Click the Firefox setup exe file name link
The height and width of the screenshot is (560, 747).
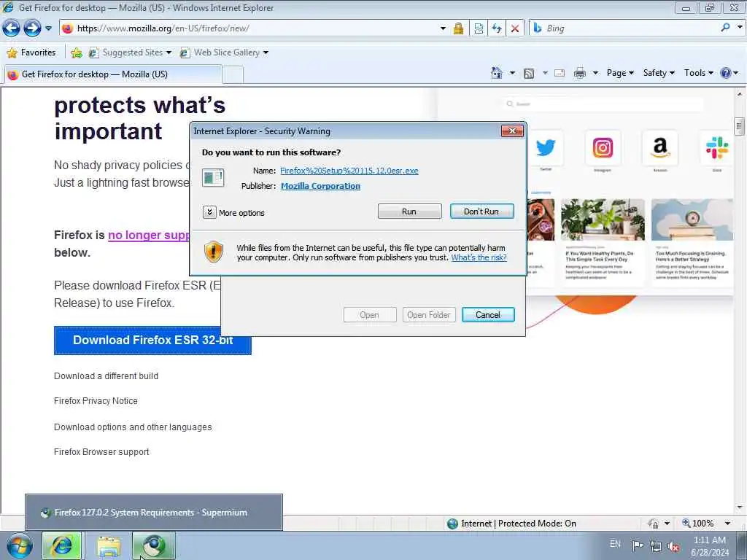tap(349, 171)
